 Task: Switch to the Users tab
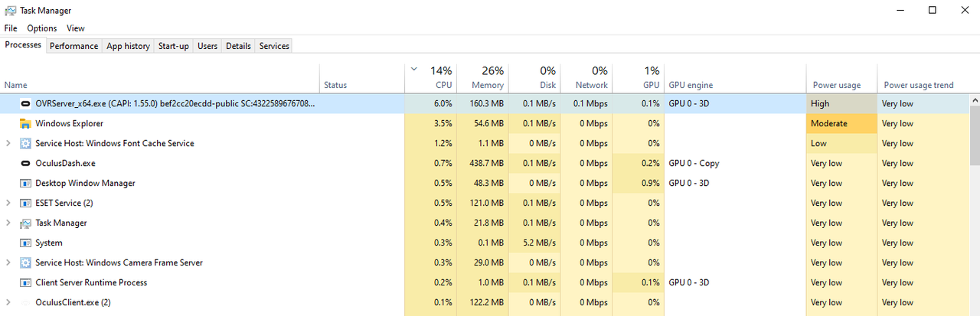tap(207, 46)
